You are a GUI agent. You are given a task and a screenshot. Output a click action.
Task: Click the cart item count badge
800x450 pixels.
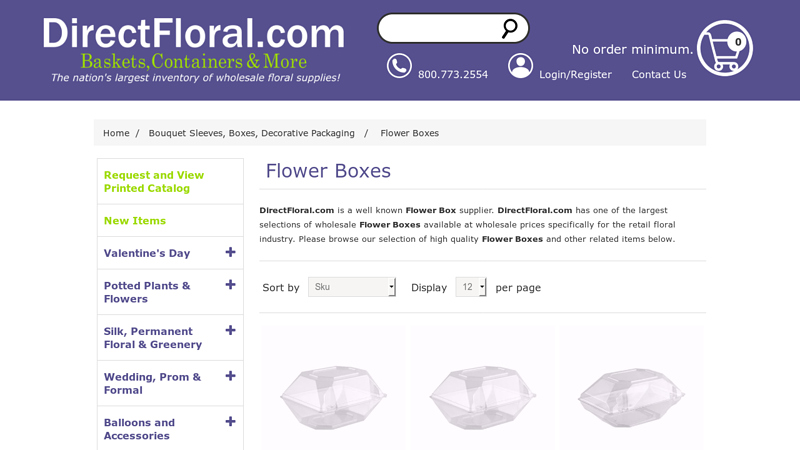tap(738, 42)
